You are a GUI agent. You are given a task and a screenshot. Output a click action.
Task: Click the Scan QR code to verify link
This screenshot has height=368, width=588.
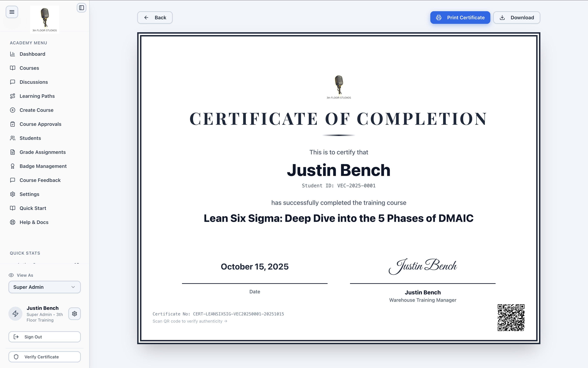(x=190, y=321)
